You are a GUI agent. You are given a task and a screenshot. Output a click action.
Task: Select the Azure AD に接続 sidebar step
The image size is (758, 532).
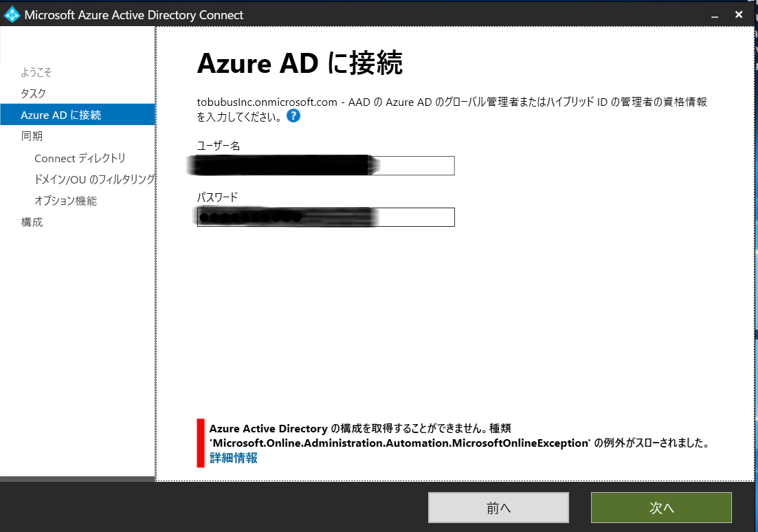78,115
